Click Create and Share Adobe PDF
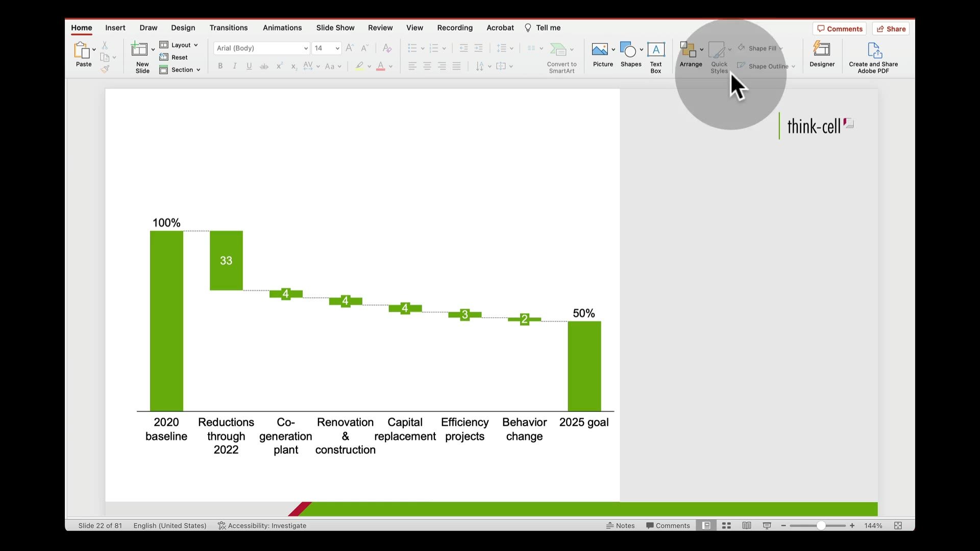Viewport: 980px width, 551px height. click(873, 58)
